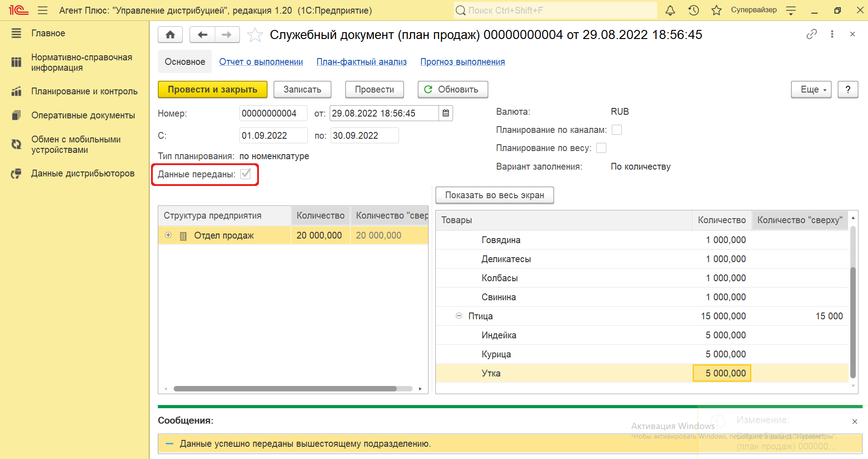Click the Структура предприятия column header

tap(224, 215)
